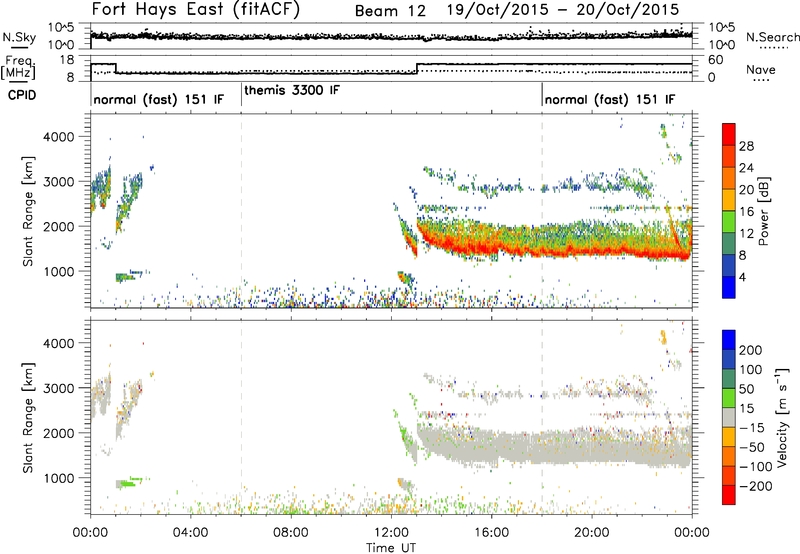This screenshot has height=554, width=800.
Task: Click the 'normal (fast) 151 IF' label starting at 00:00
Action: tap(159, 99)
